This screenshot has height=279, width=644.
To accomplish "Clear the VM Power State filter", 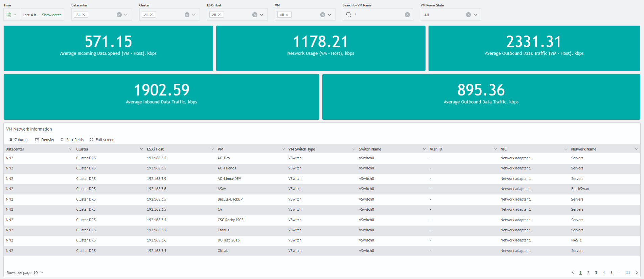I will 468,15.
